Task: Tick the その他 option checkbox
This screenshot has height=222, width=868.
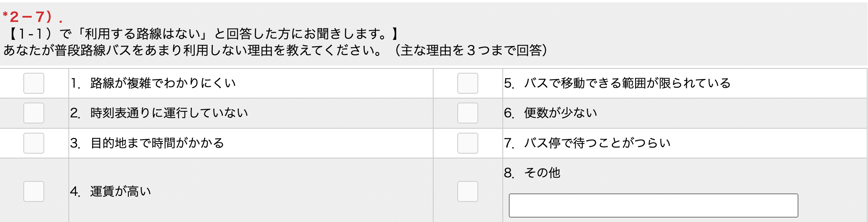Action: [x=468, y=191]
